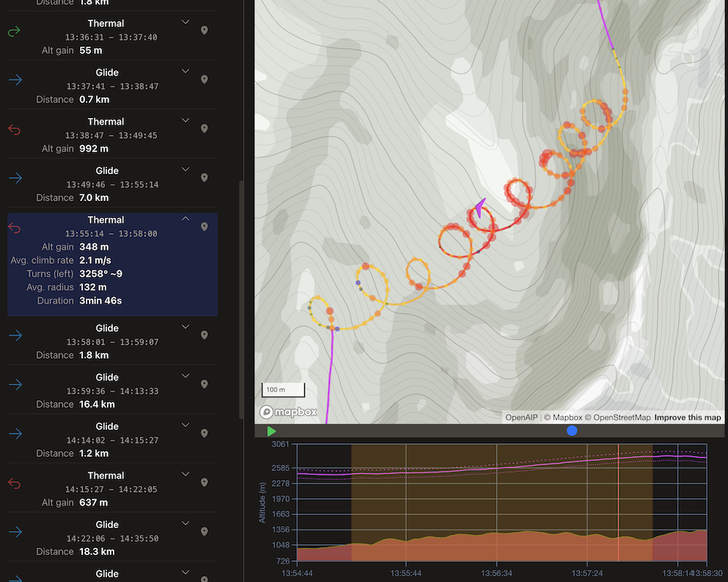Screen dimensions: 728x582
Task: Expand the 14:22:06 Glide segment chevron
Action: point(186,523)
